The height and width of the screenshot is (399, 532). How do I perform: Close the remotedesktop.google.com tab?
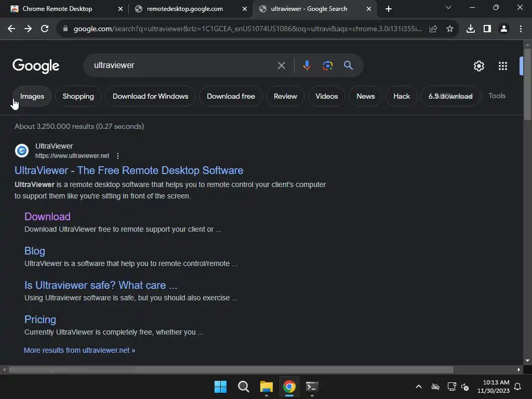coord(245,9)
